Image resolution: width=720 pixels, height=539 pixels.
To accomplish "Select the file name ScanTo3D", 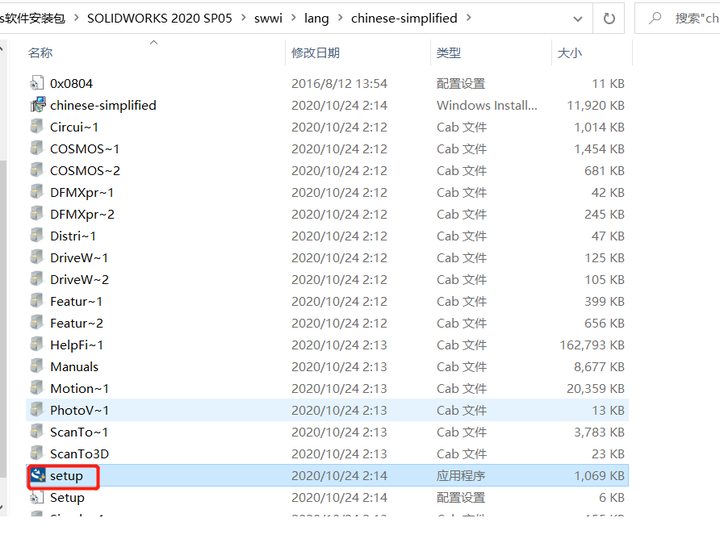I will 79,454.
